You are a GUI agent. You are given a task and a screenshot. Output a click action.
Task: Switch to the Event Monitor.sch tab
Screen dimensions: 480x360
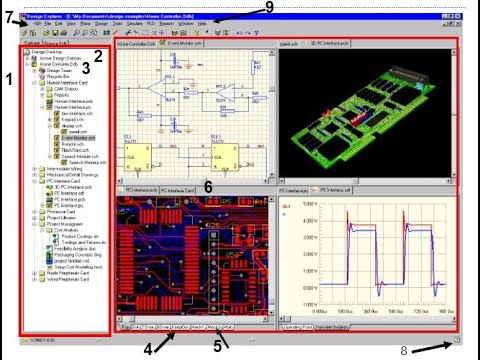pyautogui.click(x=181, y=43)
